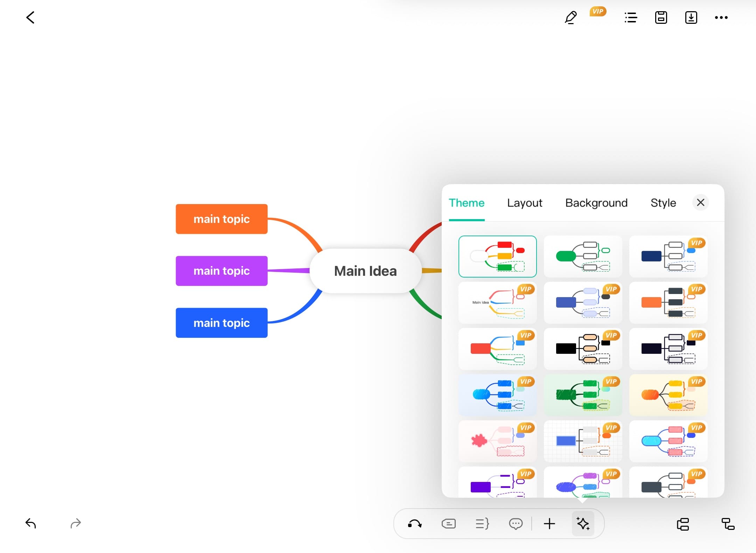The width and height of the screenshot is (756, 553).
Task: Switch to outline list view
Action: point(631,17)
